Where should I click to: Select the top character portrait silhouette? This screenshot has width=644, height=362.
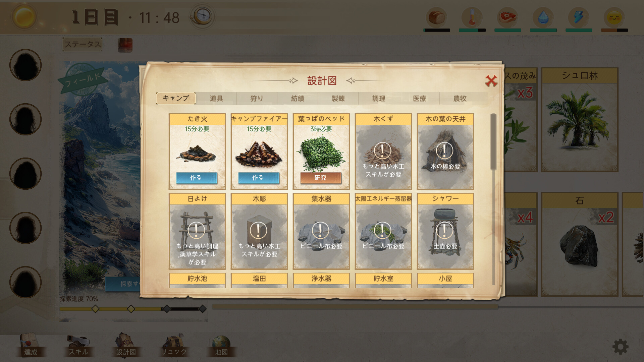[x=25, y=65]
